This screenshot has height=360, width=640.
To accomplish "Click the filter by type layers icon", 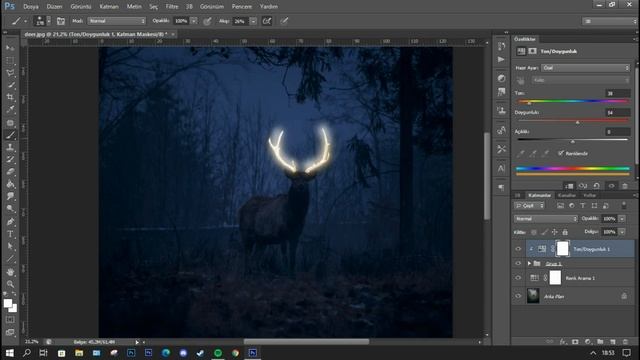I will coord(582,206).
